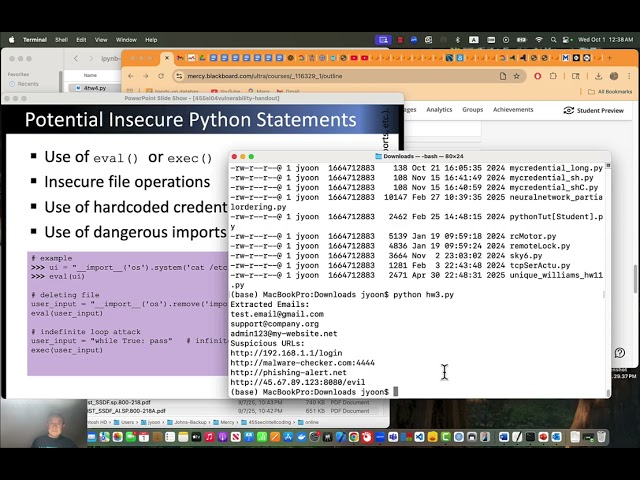The image size is (640, 480).
Task: Open All Bookmarks folder
Action: pyautogui.click(x=610, y=91)
